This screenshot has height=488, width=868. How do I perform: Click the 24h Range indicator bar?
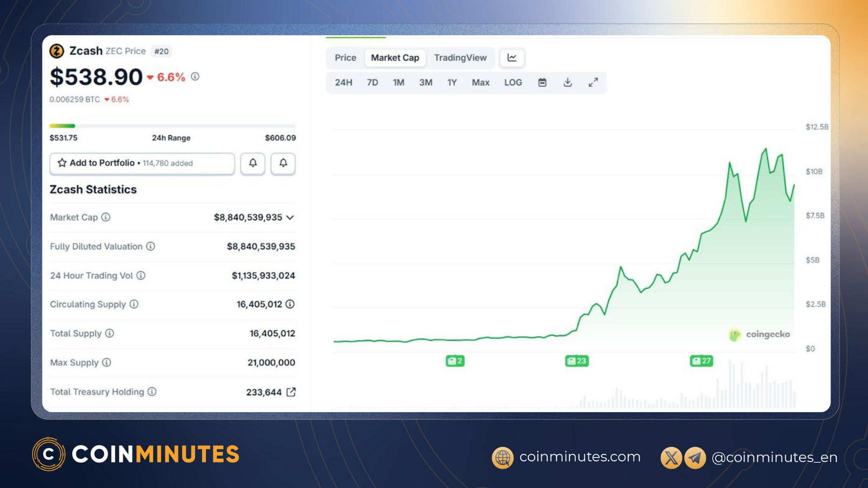[x=172, y=126]
